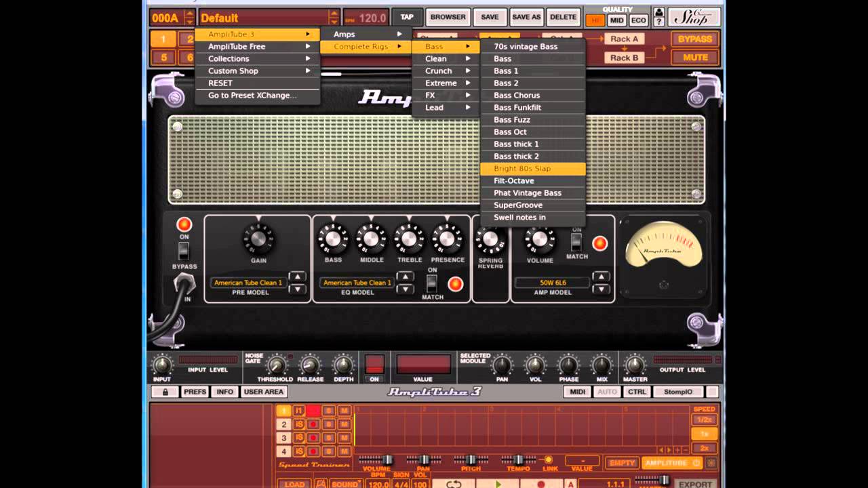Toggle the amp model MATCH switch
This screenshot has height=488, width=868.
pyautogui.click(x=576, y=243)
